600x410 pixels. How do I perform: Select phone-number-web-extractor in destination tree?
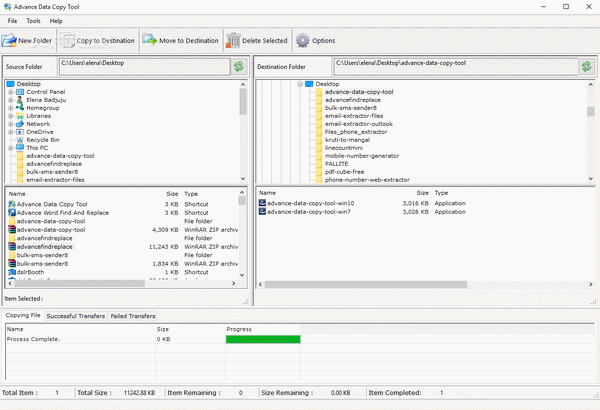click(x=367, y=180)
